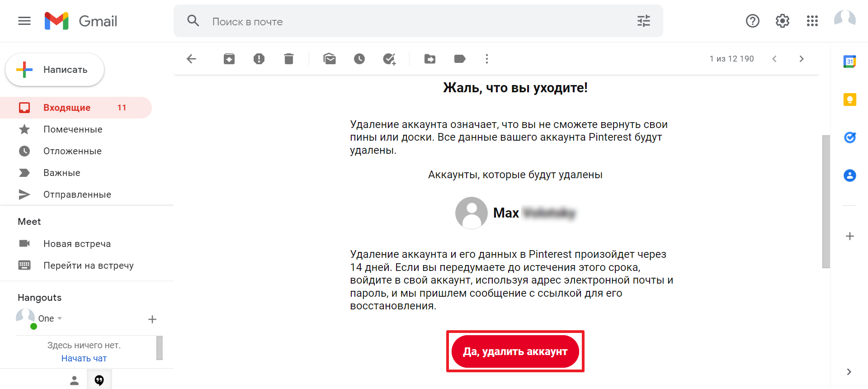Show search options filter

pyautogui.click(x=643, y=21)
